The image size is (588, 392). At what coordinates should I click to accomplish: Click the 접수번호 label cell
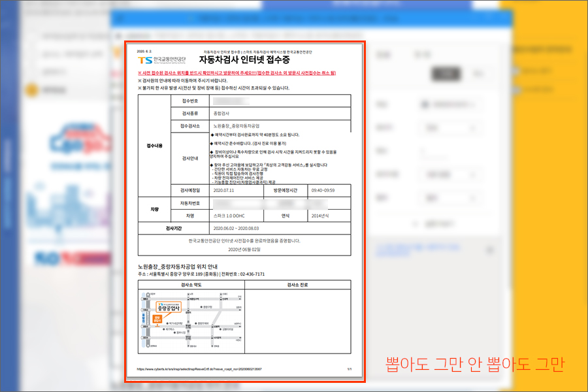tap(190, 101)
